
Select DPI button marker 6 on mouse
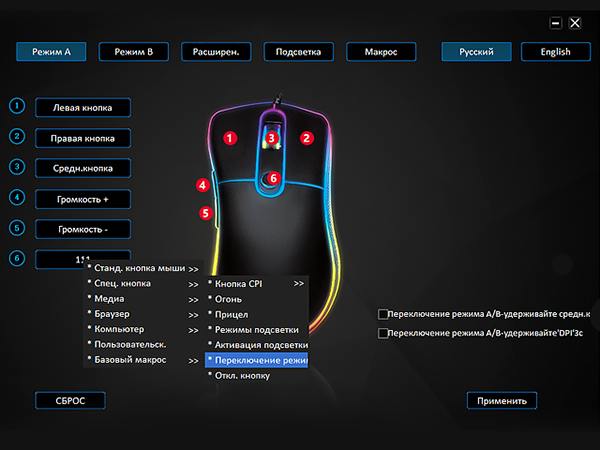pyautogui.click(x=272, y=178)
